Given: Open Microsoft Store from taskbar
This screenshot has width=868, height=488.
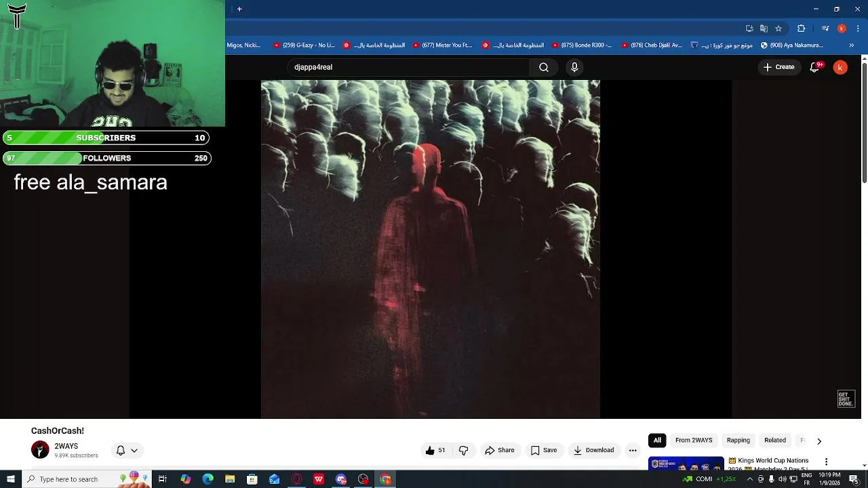Looking at the screenshot, I should point(252,479).
